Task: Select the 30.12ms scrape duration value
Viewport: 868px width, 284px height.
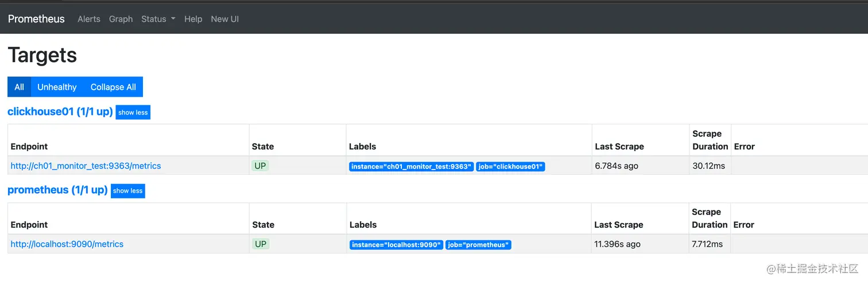Action: (709, 166)
